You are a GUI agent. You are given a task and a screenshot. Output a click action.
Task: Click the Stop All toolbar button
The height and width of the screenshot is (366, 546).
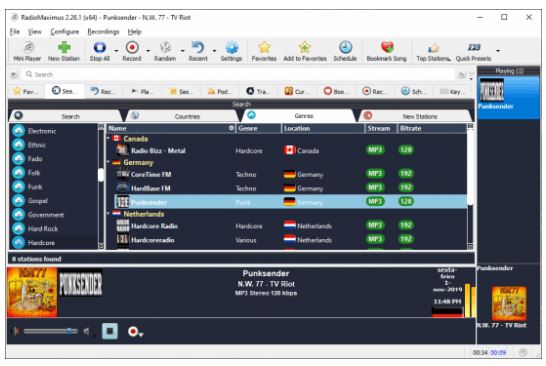100,51
